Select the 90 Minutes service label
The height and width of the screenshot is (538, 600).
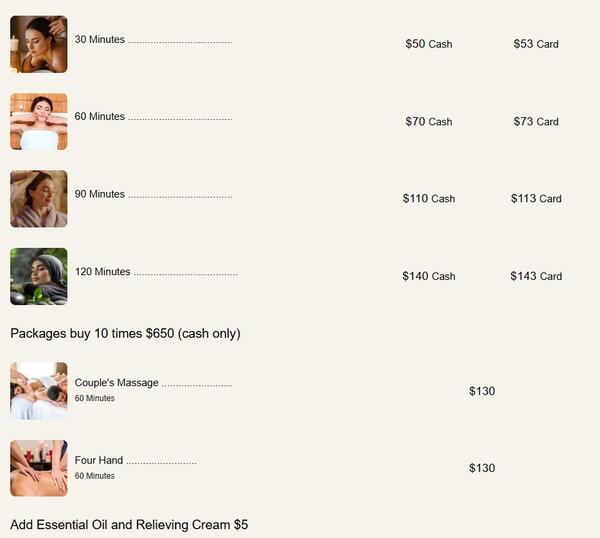pos(100,194)
